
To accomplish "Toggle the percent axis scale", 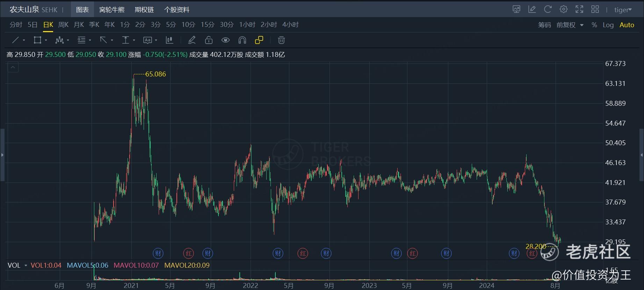I will point(594,25).
